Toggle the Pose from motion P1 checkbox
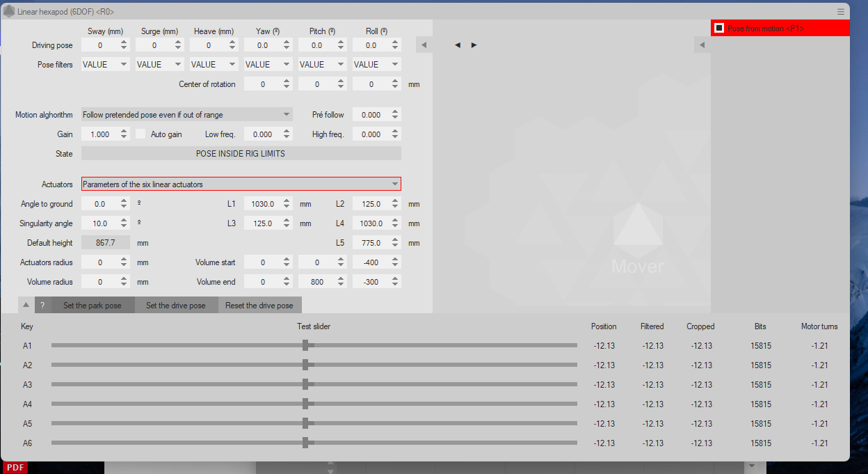 point(719,29)
